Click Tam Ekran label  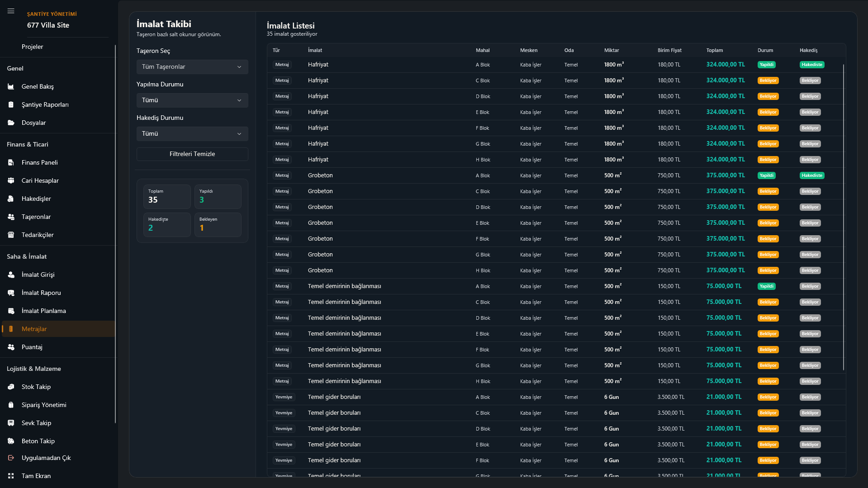pyautogui.click(x=36, y=476)
